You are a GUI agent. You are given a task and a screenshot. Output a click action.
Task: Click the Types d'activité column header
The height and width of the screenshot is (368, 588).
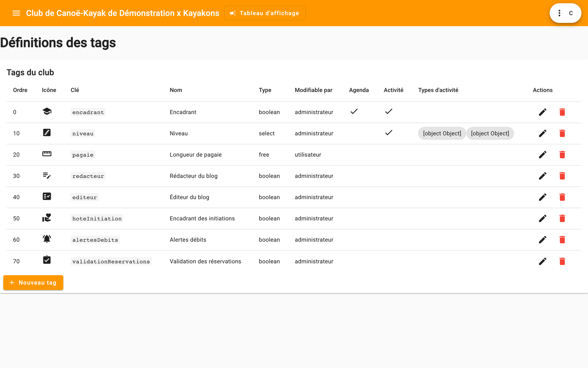pos(438,90)
